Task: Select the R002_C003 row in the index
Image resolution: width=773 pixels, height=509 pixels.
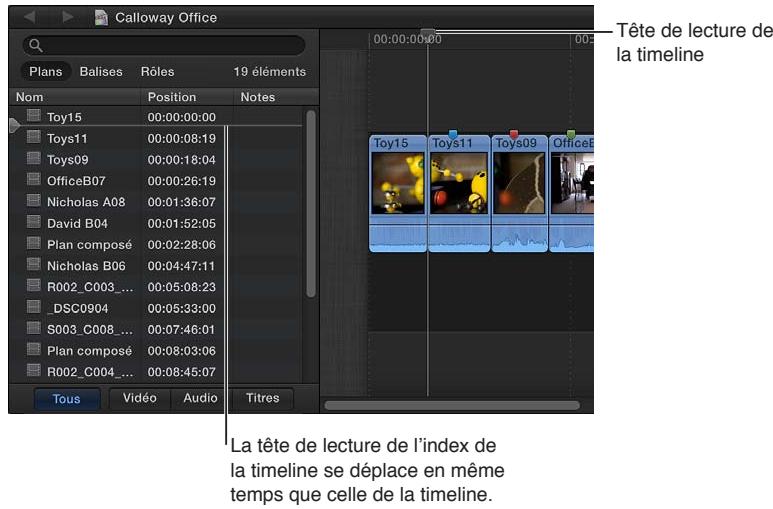Action: pos(155,287)
